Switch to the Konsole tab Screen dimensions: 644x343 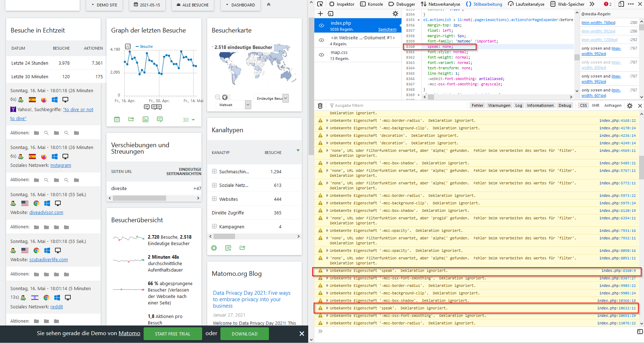tap(372, 4)
